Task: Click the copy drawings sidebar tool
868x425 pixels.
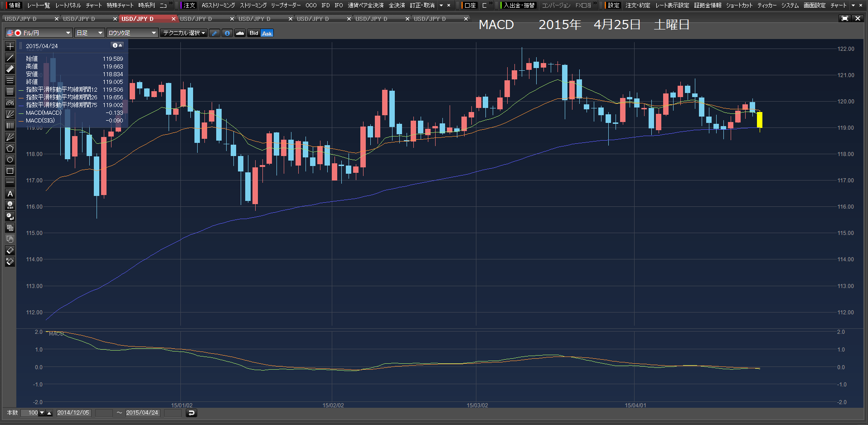Action: (x=10, y=228)
